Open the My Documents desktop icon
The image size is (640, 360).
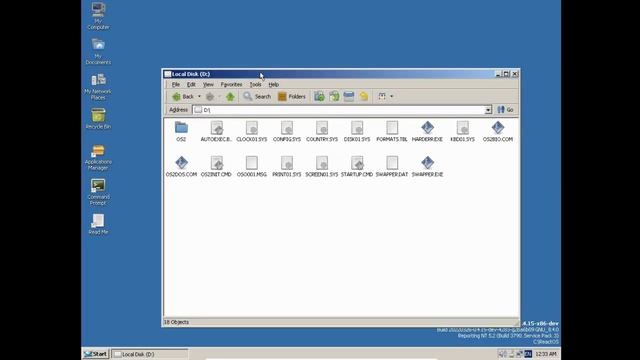point(98,51)
